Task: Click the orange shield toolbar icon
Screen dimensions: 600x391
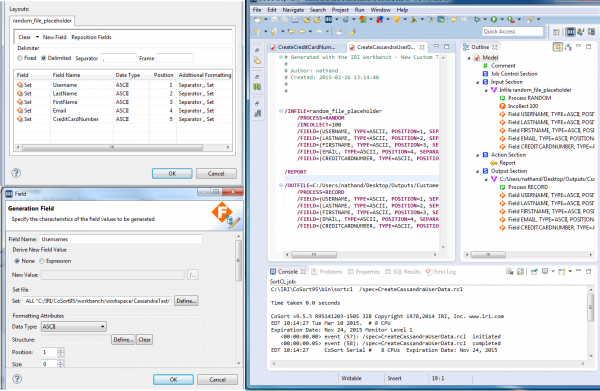Action: pos(397,19)
